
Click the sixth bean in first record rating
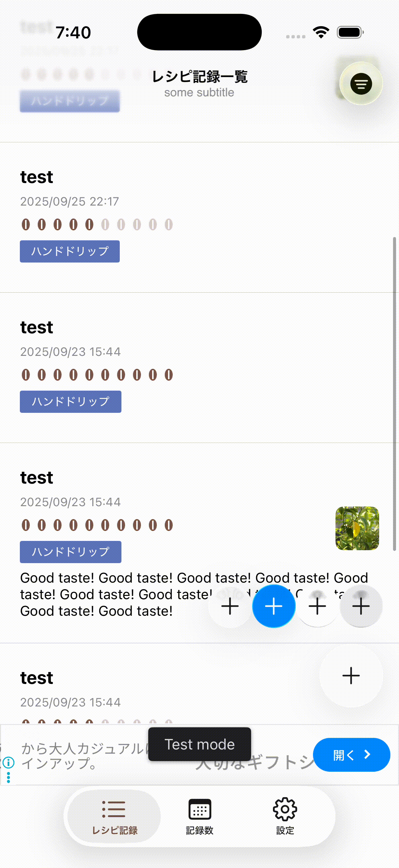click(105, 224)
